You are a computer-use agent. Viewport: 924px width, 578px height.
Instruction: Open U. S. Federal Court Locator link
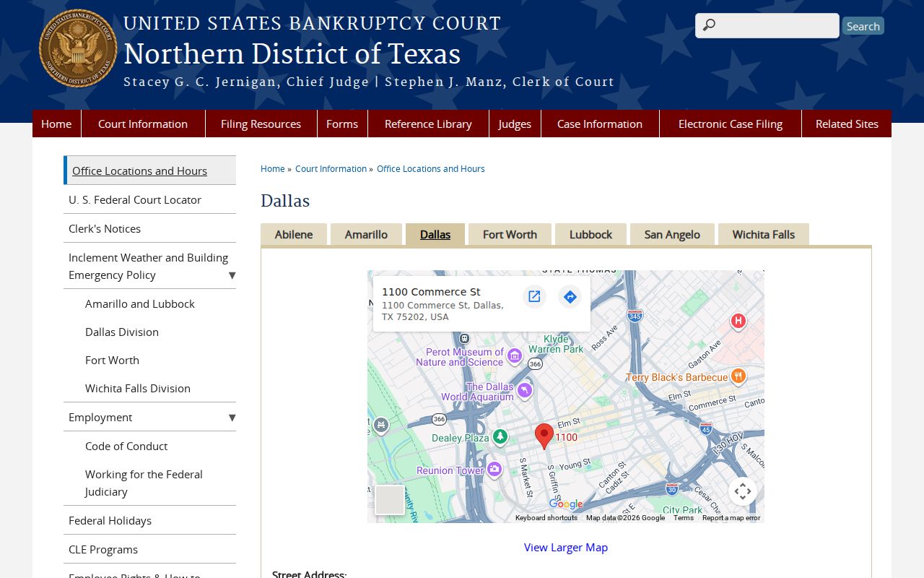click(149, 199)
